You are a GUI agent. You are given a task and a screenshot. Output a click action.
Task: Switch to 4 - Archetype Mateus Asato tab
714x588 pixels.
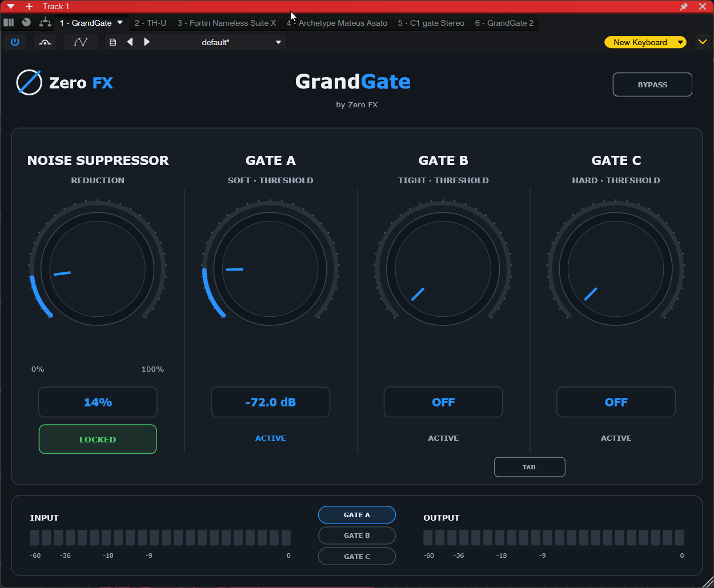pyautogui.click(x=337, y=23)
